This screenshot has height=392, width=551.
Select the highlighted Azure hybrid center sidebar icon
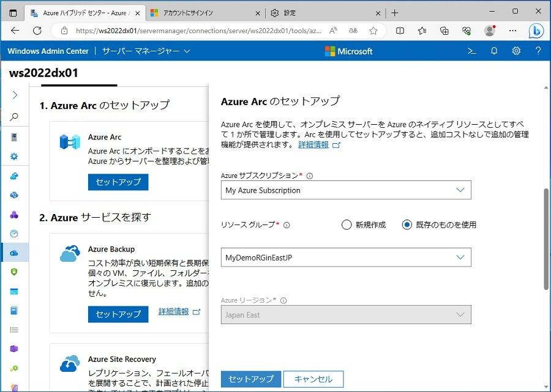coord(14,253)
